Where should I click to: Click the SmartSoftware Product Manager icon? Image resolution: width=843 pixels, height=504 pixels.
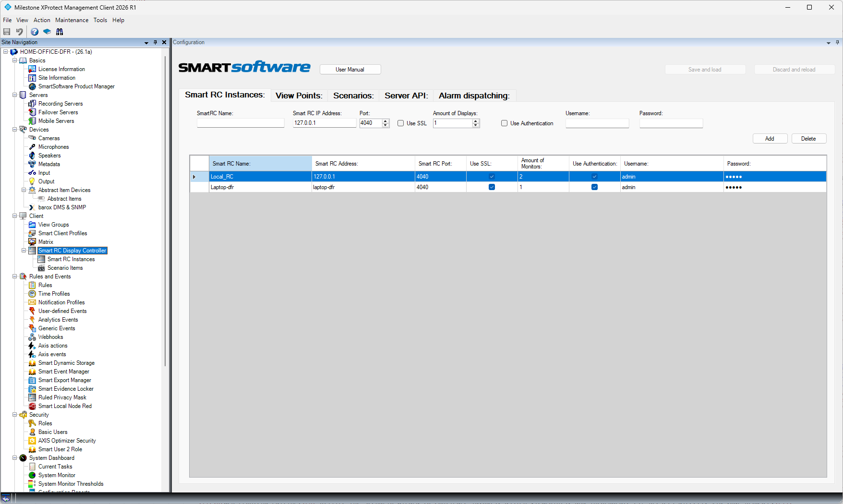coord(32,86)
